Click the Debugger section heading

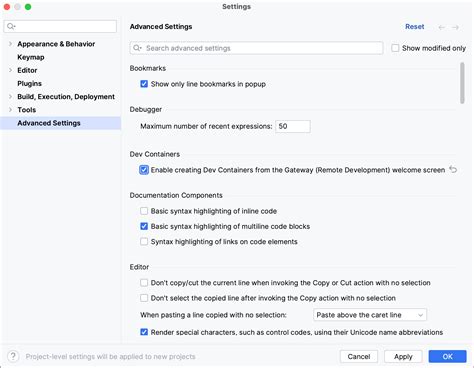[x=146, y=109]
